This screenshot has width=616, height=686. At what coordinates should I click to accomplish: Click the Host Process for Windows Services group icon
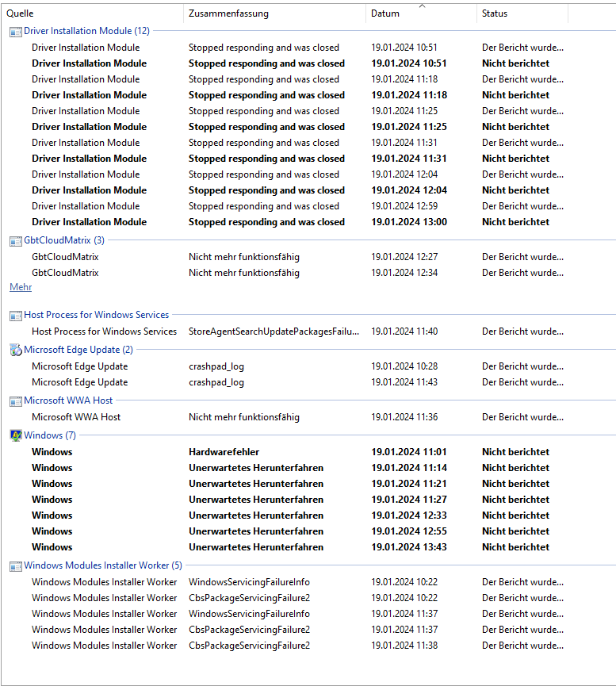(16, 316)
